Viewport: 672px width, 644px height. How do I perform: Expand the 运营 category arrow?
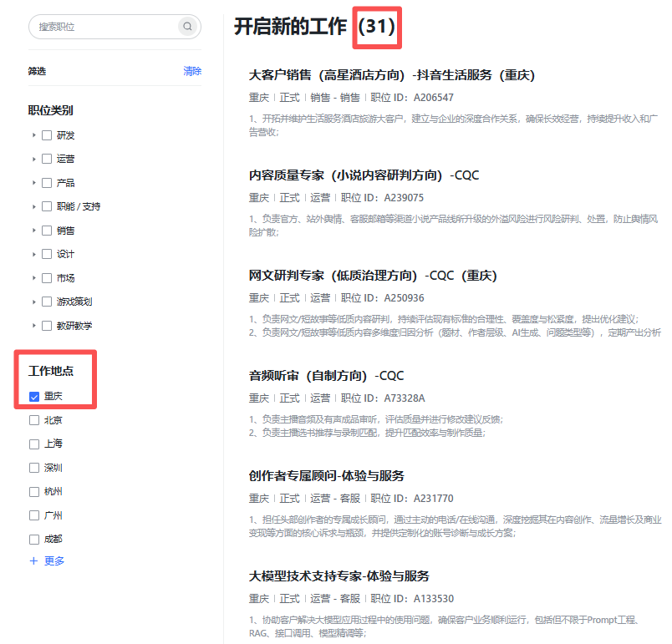[x=34, y=159]
